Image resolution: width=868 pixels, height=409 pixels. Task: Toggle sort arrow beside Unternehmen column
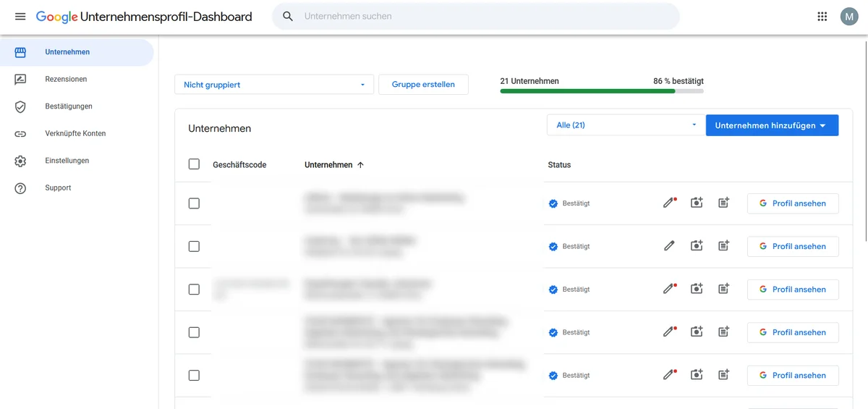[x=360, y=165]
